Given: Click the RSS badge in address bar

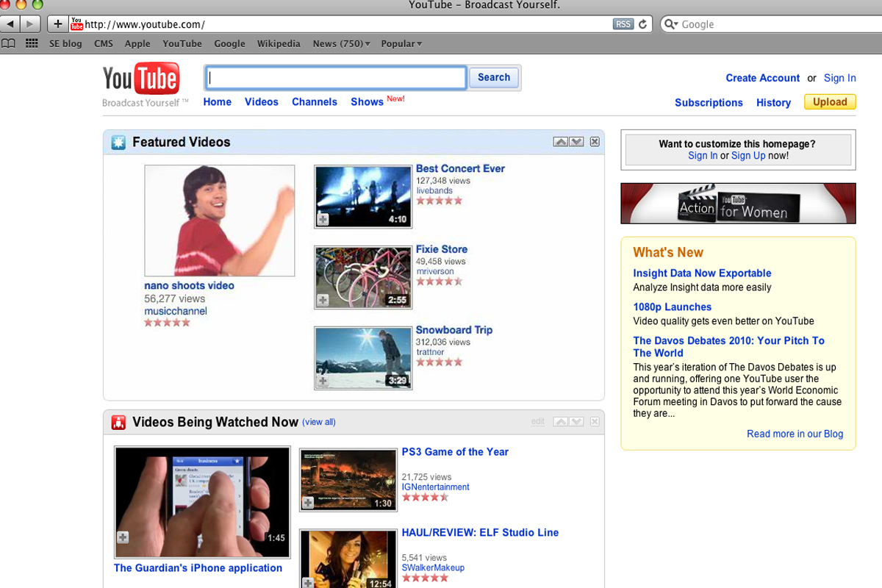Looking at the screenshot, I should click(623, 24).
